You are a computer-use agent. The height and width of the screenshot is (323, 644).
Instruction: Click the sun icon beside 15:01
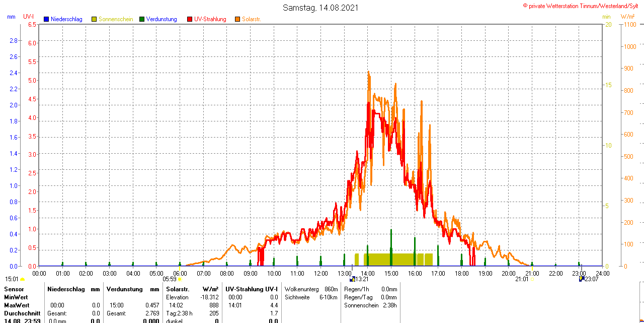click(23, 279)
